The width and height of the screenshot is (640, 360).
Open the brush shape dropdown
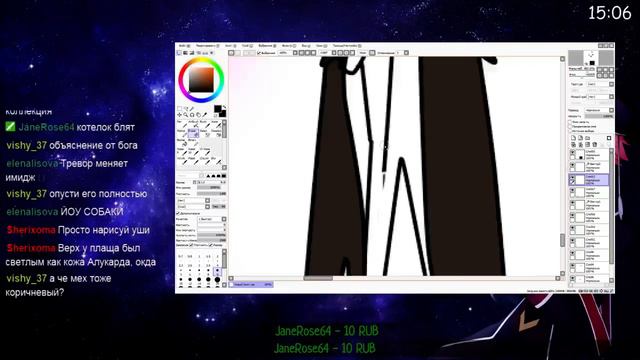pos(193,200)
